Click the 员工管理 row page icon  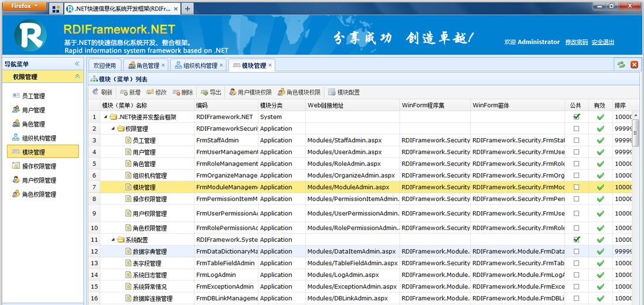coord(128,140)
